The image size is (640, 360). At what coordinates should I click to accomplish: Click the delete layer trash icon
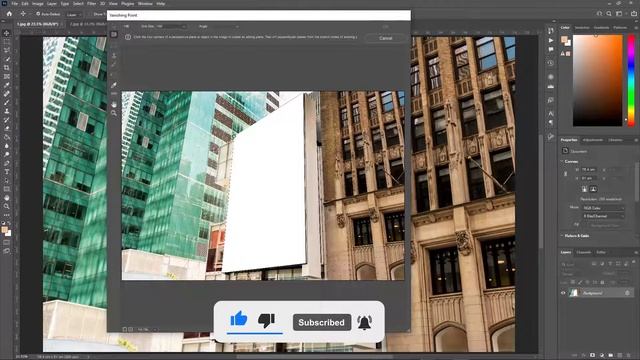coord(628,356)
